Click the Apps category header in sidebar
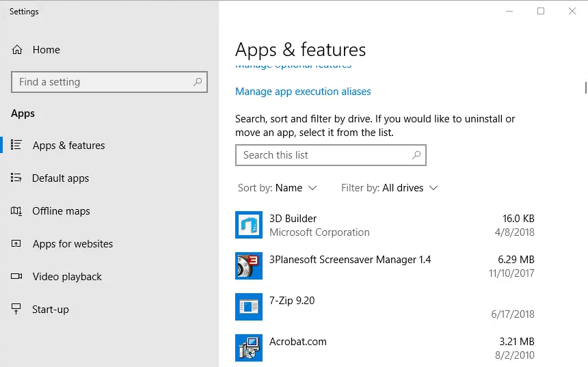 coord(23,113)
